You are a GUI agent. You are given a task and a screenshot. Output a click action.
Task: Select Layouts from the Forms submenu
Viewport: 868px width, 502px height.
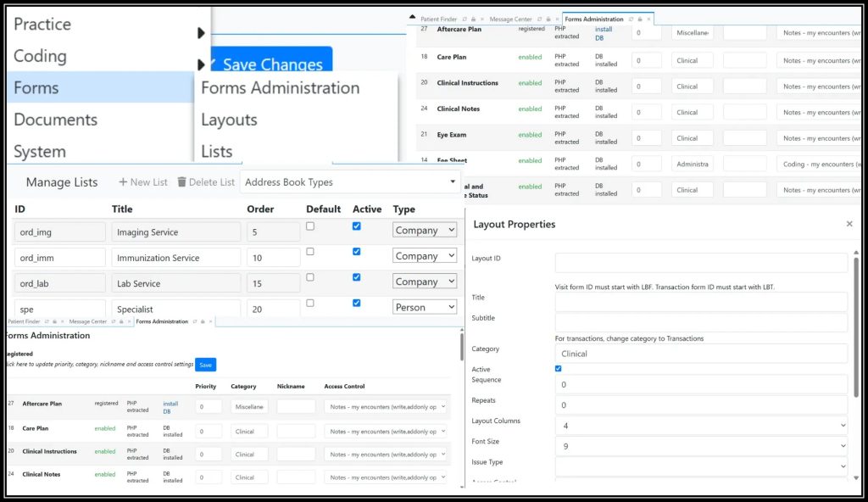[x=229, y=120]
